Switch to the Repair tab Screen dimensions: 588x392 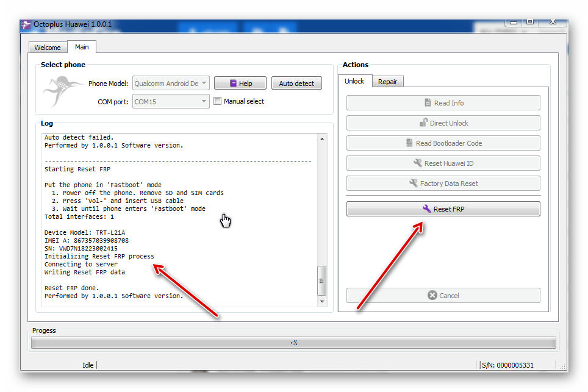pos(387,82)
